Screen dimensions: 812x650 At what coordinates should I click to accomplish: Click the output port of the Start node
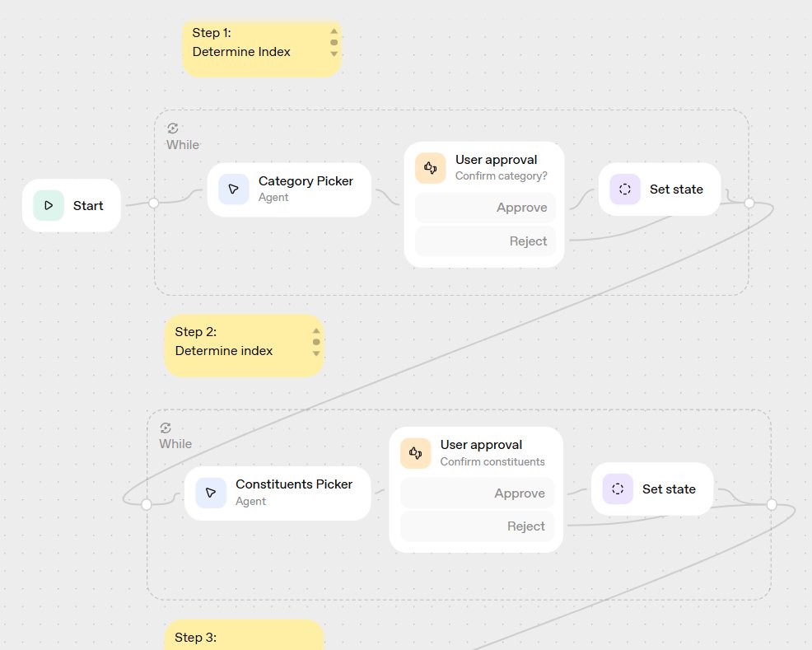pos(154,203)
